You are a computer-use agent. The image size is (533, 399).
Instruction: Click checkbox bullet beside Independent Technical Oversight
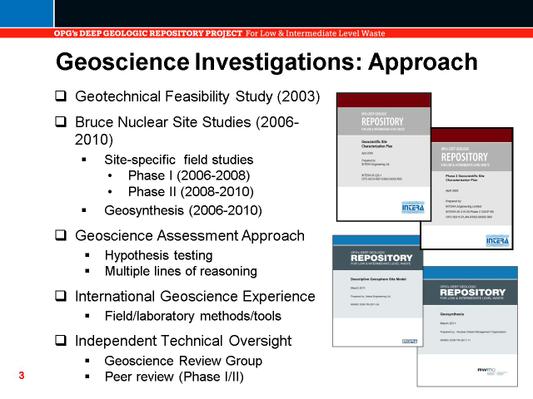coord(61,340)
